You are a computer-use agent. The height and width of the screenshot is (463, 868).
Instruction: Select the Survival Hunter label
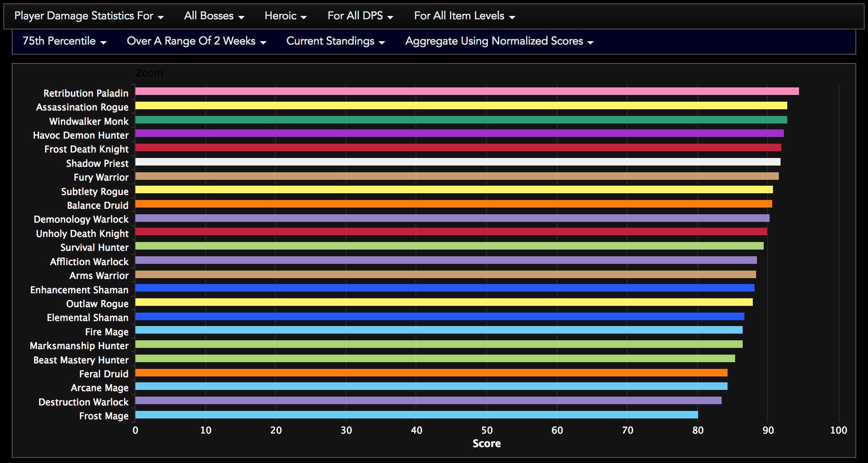94,247
